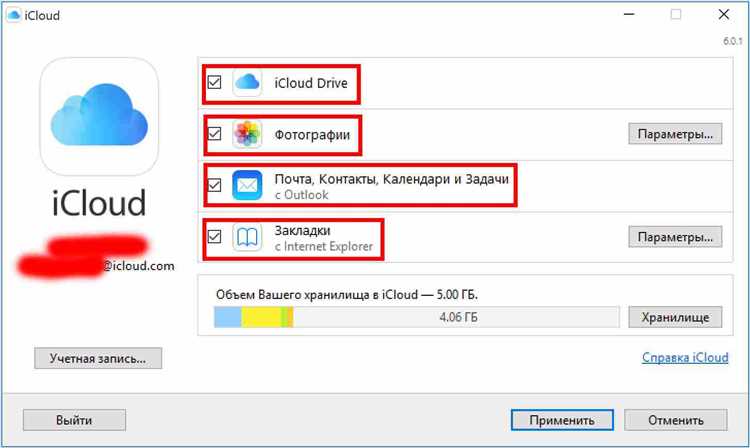
Task: Uncheck the Фотографии checkbox
Action: (214, 133)
